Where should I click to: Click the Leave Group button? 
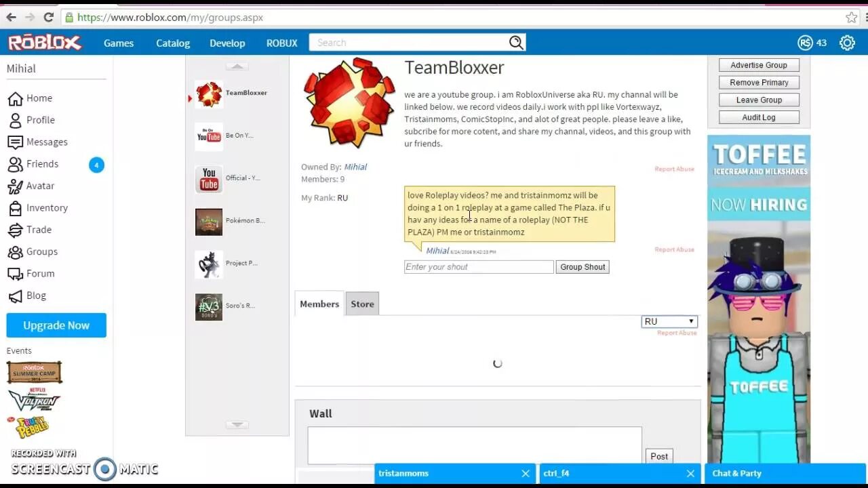(x=759, y=100)
